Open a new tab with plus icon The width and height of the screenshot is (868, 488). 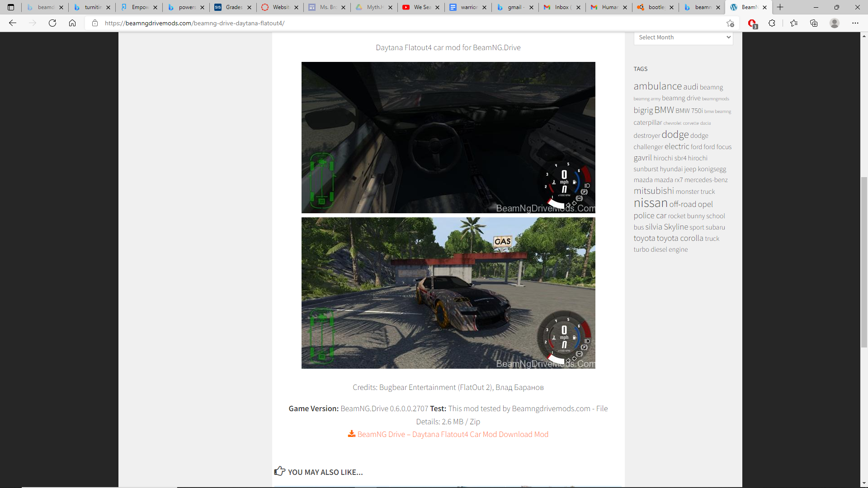point(780,7)
